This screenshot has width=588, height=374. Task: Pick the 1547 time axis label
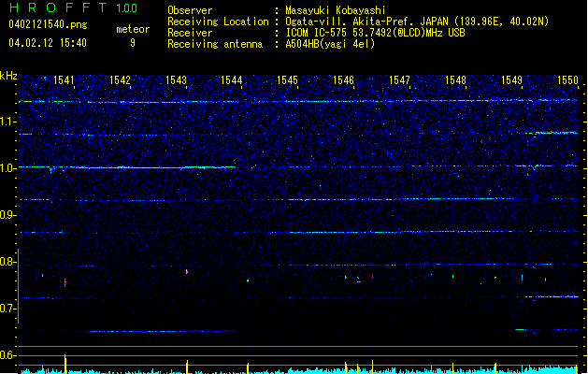(x=399, y=80)
